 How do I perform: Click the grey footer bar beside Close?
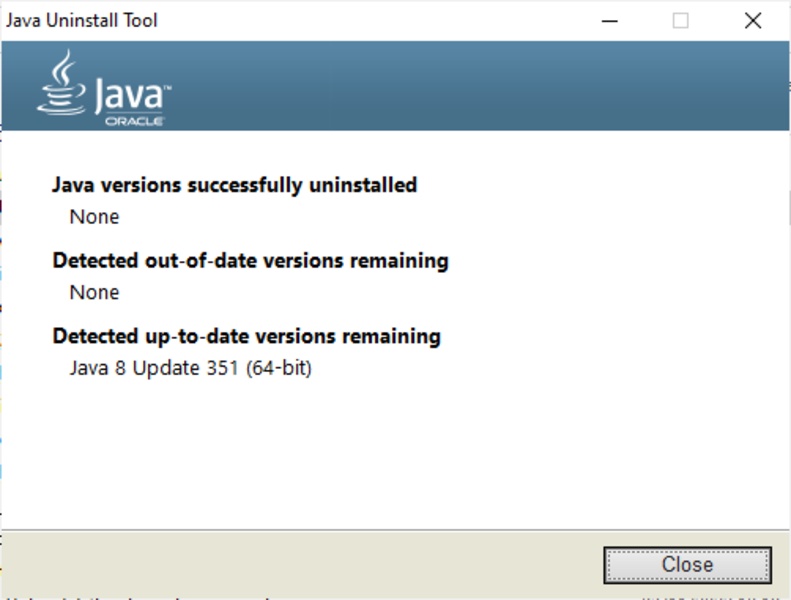(x=300, y=564)
